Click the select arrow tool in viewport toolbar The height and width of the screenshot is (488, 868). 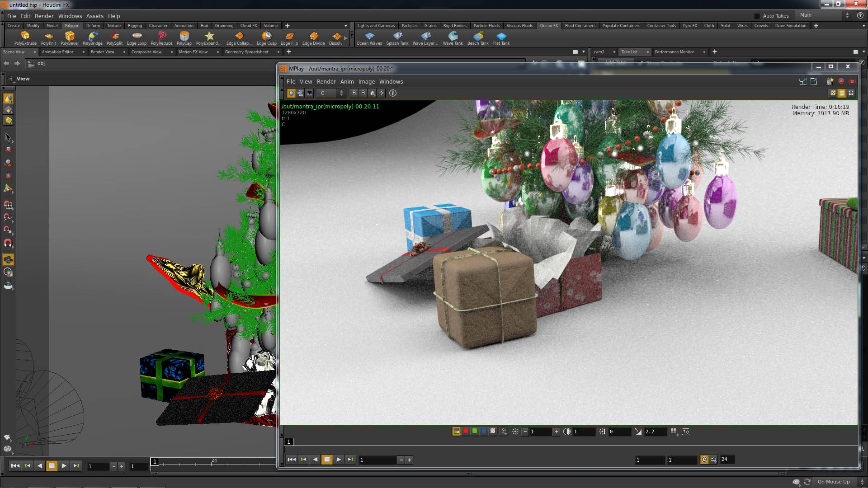tap(8, 137)
